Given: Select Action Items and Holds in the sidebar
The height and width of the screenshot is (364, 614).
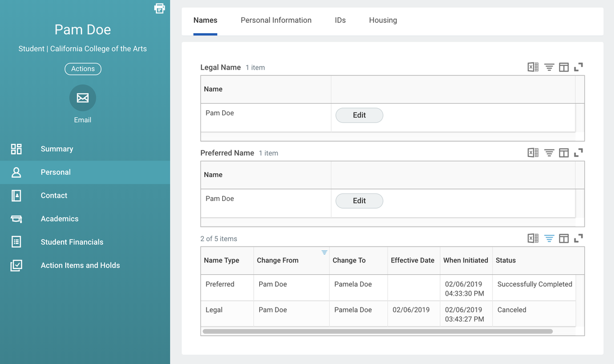Looking at the screenshot, I should pos(85,265).
